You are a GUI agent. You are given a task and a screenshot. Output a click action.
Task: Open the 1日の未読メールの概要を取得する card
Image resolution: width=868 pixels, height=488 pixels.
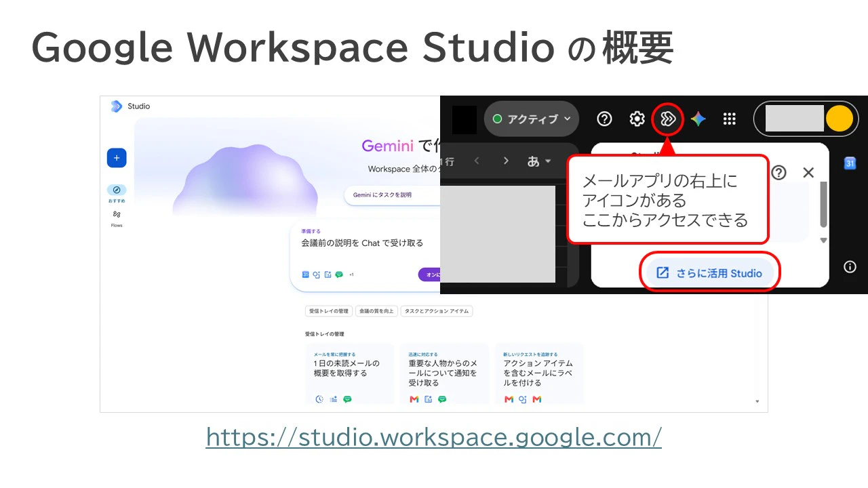click(350, 373)
